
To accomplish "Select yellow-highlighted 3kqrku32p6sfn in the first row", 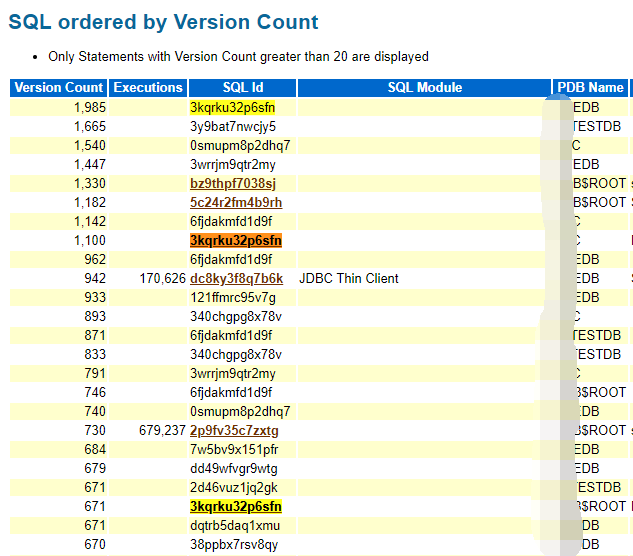I will tap(233, 108).
